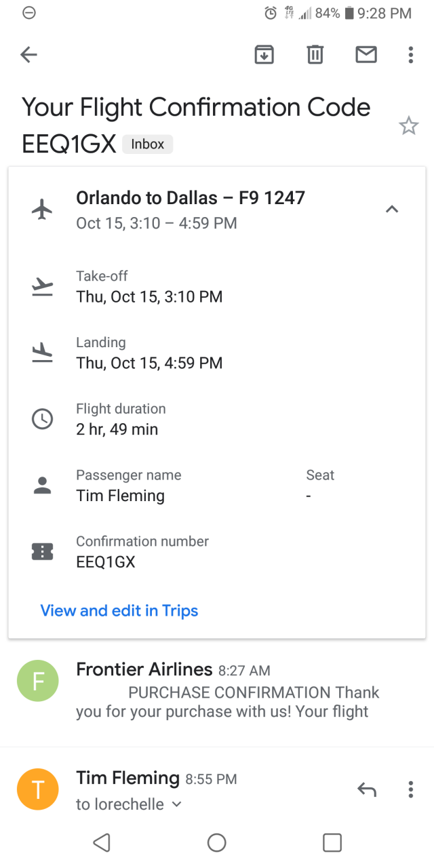434x868 pixels.
Task: Open View and edit in Trips link
Action: 119,611
